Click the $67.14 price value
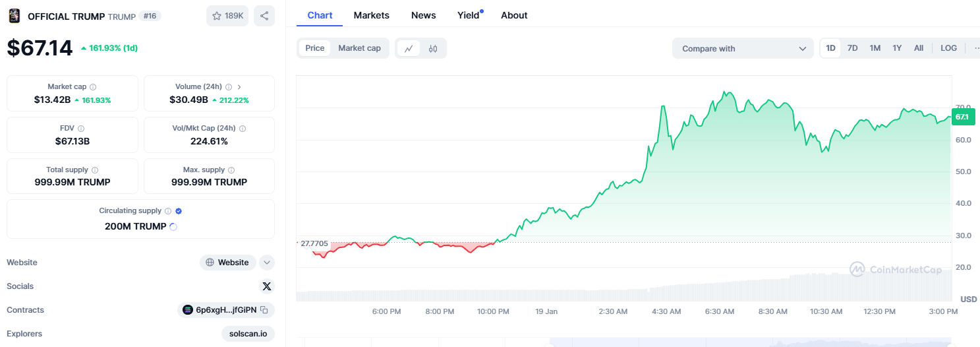 coord(40,47)
